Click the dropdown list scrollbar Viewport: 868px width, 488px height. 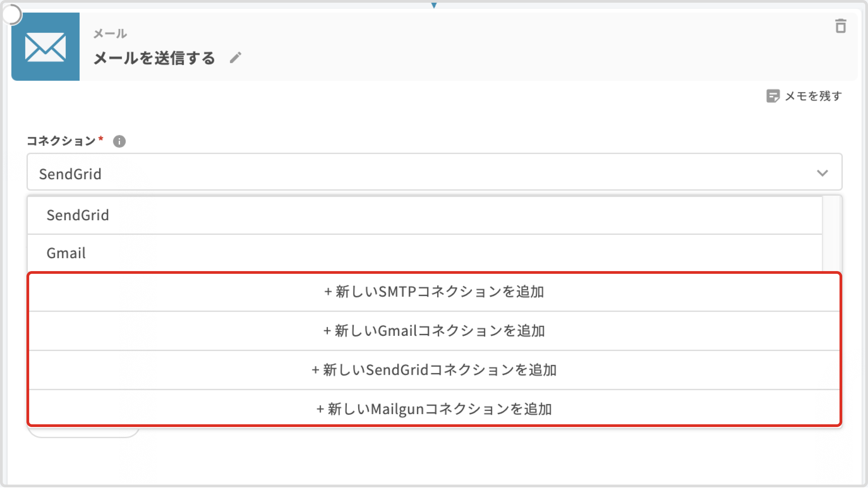(x=832, y=234)
